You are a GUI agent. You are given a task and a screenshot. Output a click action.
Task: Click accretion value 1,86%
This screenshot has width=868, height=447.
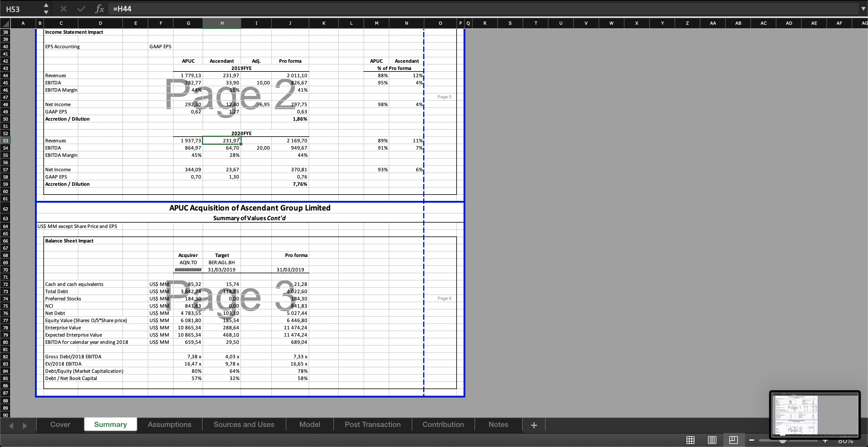(290, 119)
